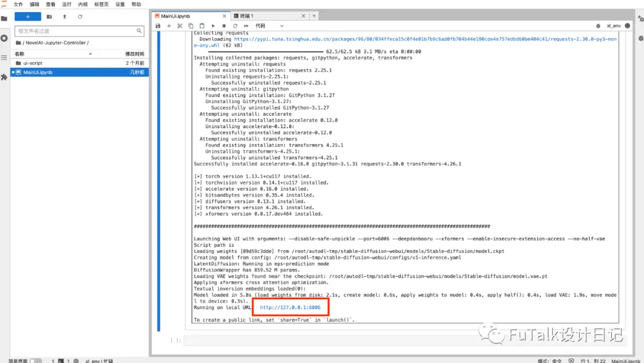644x363 pixels.
Task: Sort files by the 名称 column header
Action: point(20,54)
